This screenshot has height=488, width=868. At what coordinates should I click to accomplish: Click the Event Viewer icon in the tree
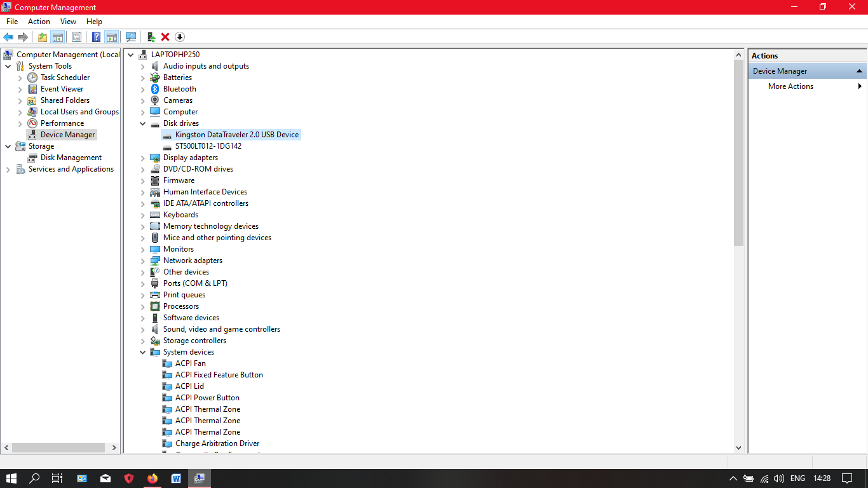click(32, 89)
